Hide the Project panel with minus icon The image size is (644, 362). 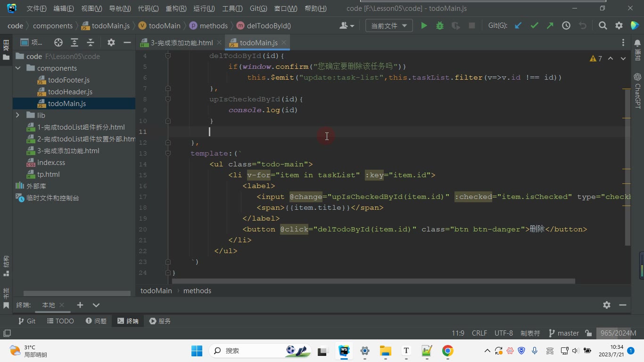[127, 42]
